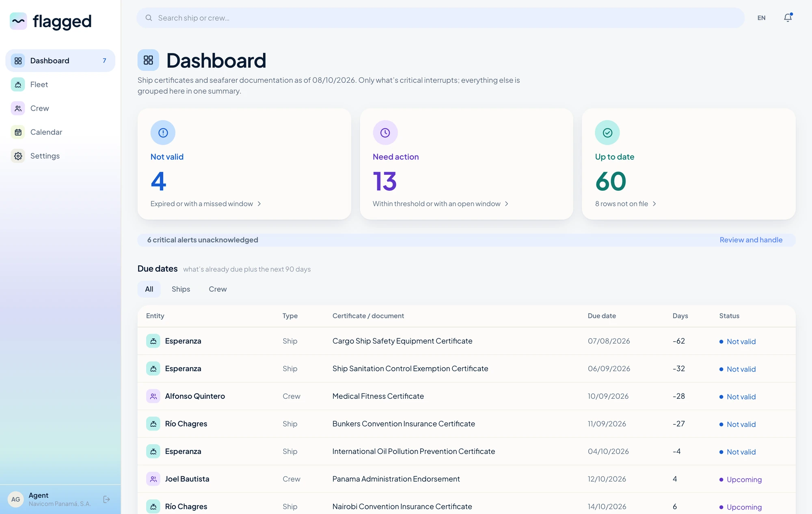Click the AG user avatar
812x514 pixels.
15,499
